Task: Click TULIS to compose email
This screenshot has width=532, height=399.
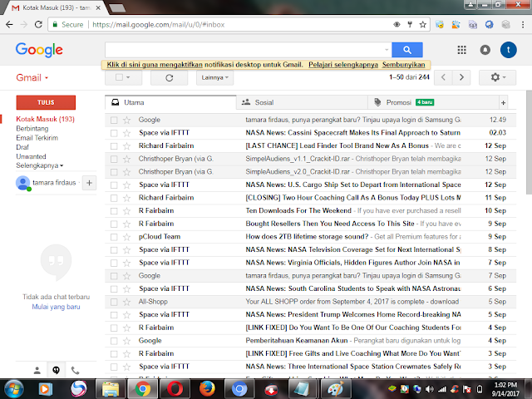Action: (46, 102)
